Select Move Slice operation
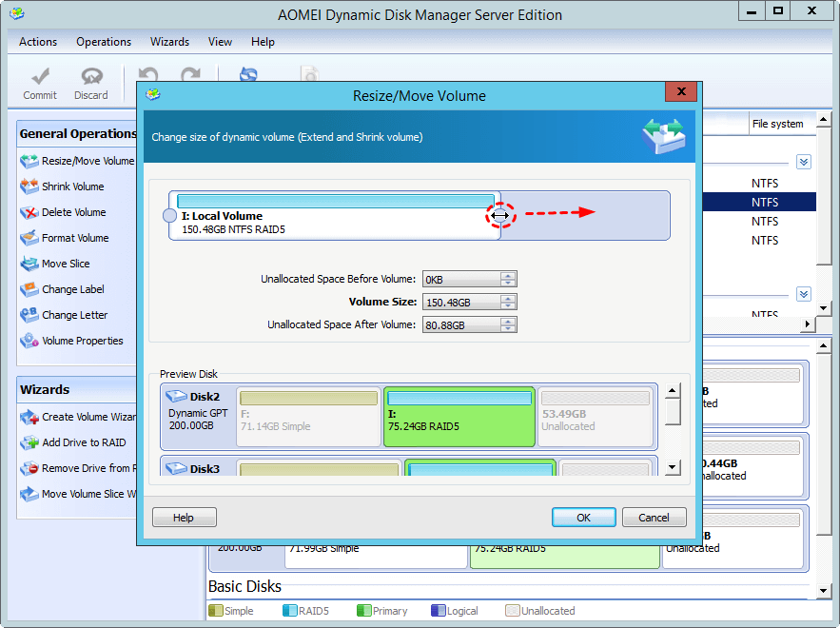Image resolution: width=840 pixels, height=628 pixels. [x=54, y=264]
